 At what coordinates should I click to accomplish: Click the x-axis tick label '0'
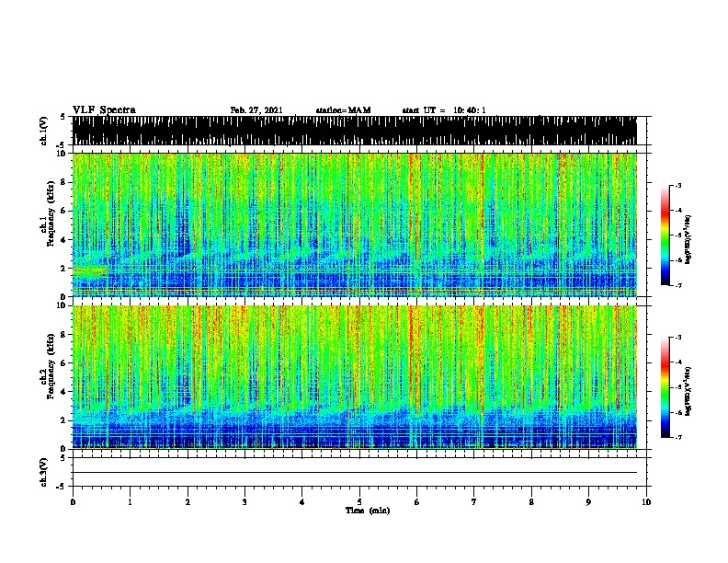tap(73, 502)
